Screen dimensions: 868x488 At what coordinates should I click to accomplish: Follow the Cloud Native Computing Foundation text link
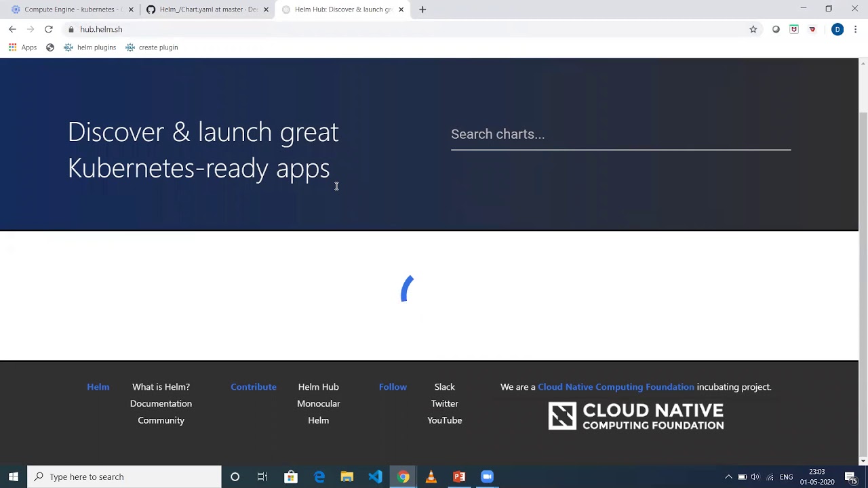[x=616, y=387]
